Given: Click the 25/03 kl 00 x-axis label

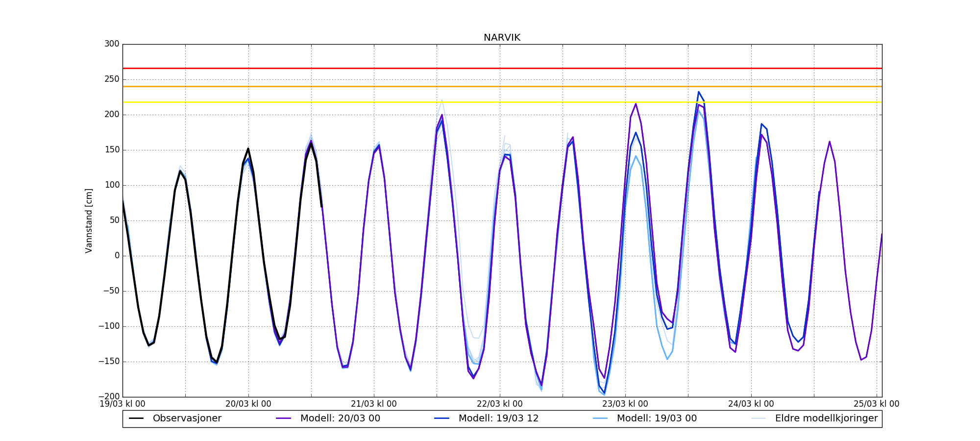Looking at the screenshot, I should point(877,404).
